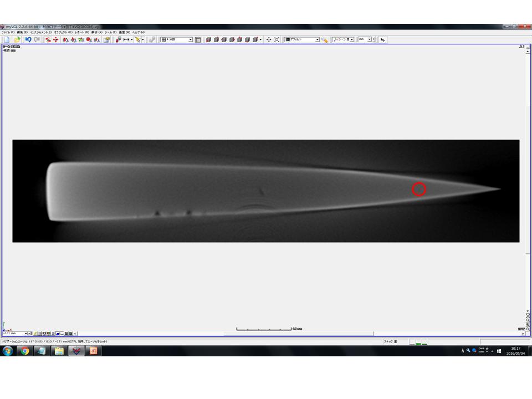532x399 pixels.
Task: Click the Windows Start button
Action: 7,351
